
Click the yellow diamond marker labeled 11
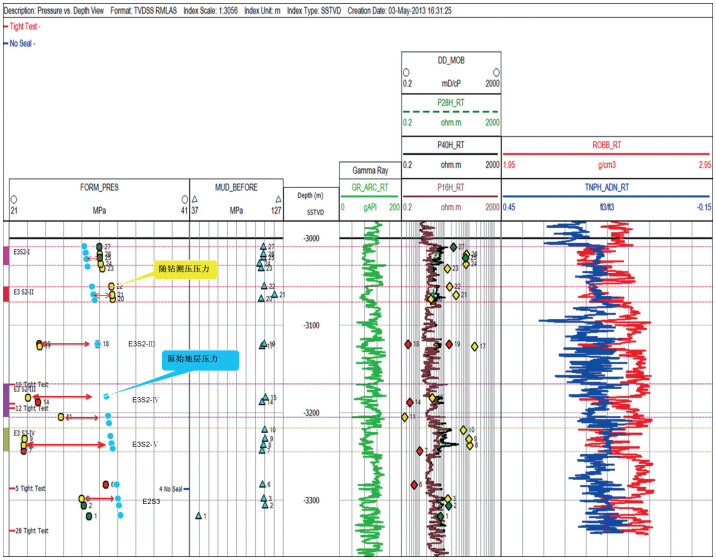pos(404,417)
